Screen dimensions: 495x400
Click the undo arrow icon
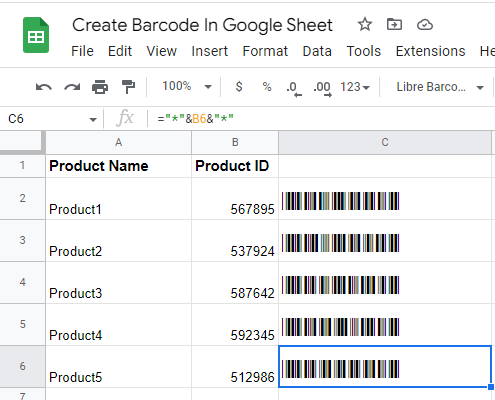coord(44,87)
